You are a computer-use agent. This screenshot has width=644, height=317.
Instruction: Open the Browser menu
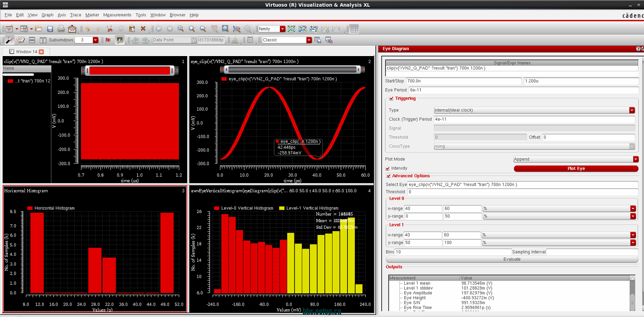click(x=177, y=15)
